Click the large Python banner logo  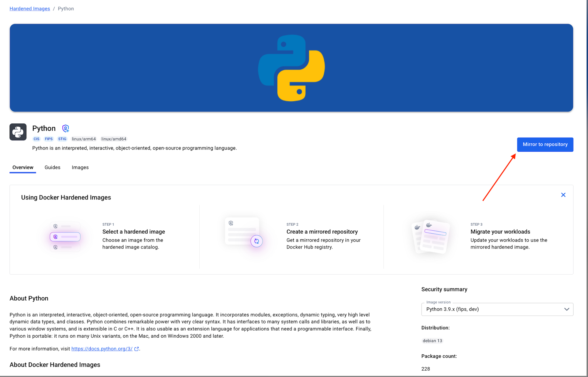point(291,68)
